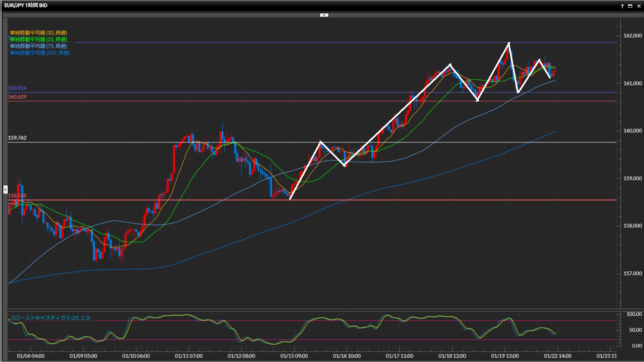Select the 200-period moving average label
This screenshot has width=644, height=362.
pyautogui.click(x=40, y=53)
